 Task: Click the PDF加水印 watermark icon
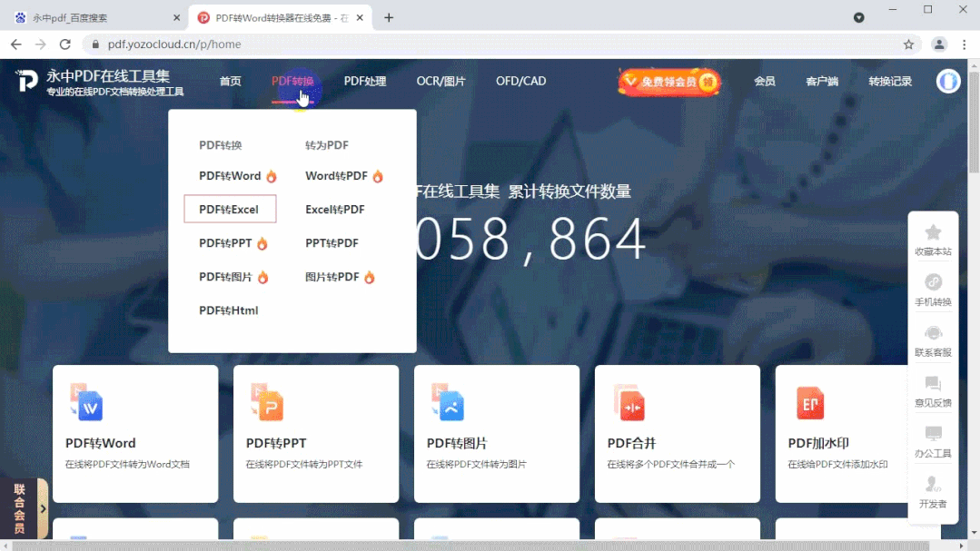point(810,405)
